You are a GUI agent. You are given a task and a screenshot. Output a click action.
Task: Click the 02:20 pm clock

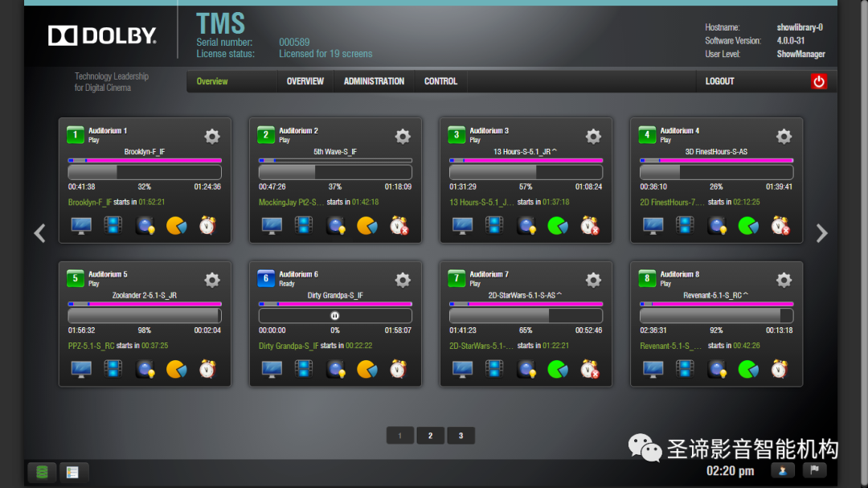(730, 471)
